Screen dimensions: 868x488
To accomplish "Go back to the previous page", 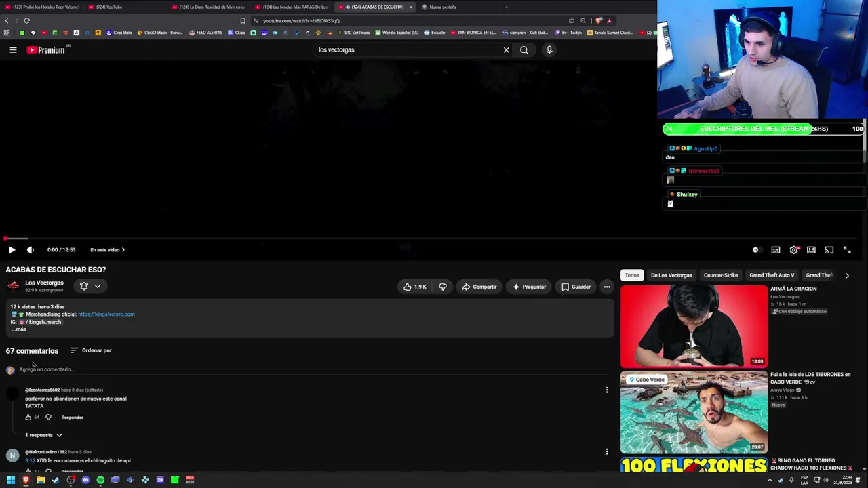I will coord(7,20).
